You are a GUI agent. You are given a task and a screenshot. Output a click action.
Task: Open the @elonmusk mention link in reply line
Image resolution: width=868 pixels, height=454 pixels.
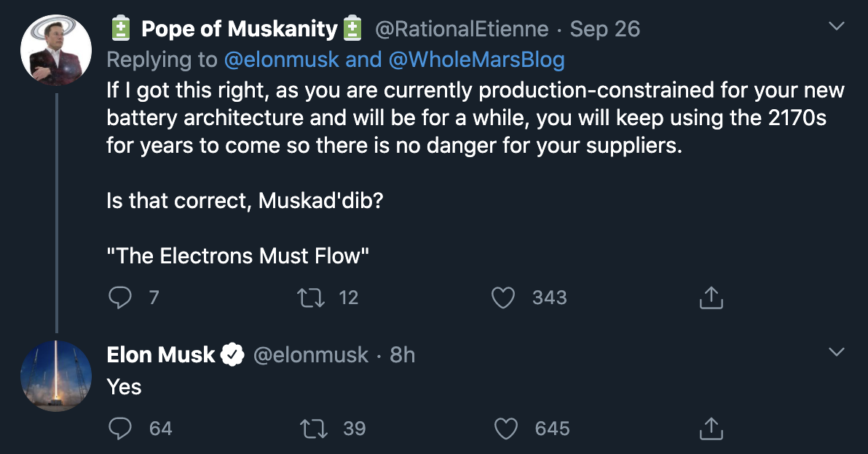(281, 60)
